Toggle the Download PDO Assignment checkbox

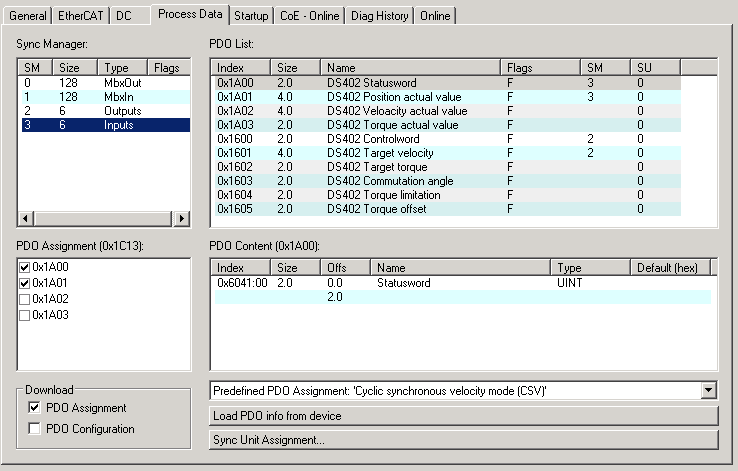click(x=34, y=407)
